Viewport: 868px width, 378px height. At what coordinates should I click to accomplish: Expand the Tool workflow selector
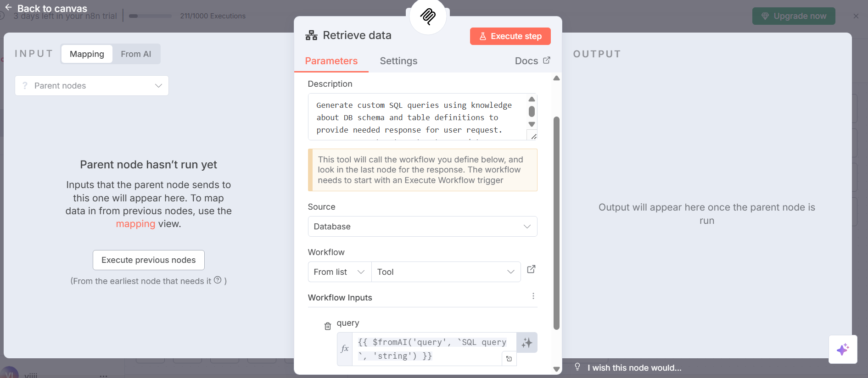pos(445,272)
